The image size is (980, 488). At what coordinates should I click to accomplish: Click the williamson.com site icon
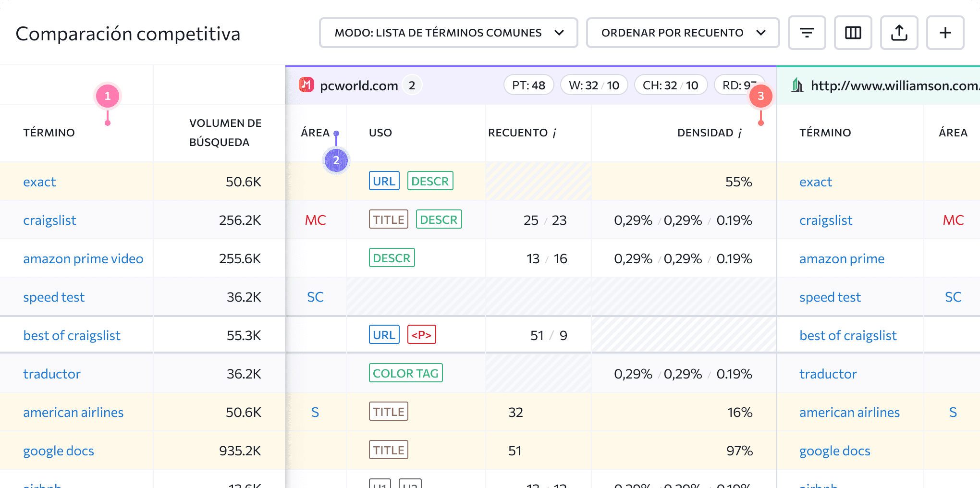pos(797,85)
